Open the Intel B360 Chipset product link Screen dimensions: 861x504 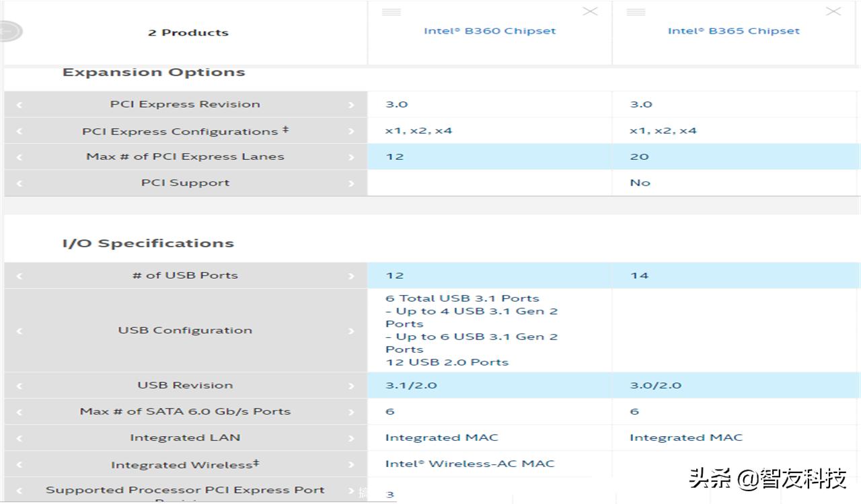pyautogui.click(x=490, y=31)
